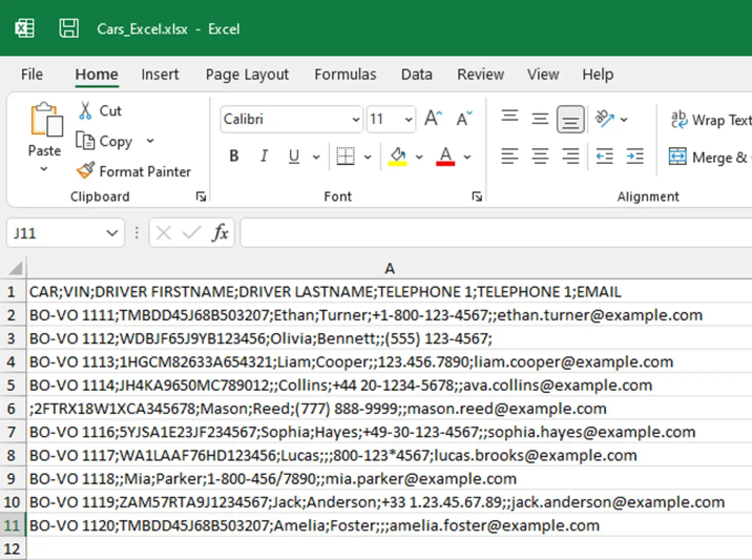Select column A header
752x560 pixels.
[389, 268]
